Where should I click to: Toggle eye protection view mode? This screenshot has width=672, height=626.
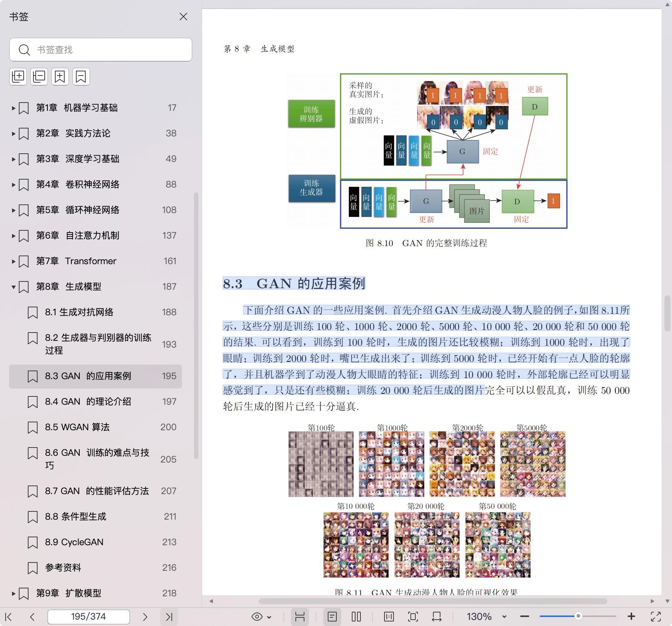[257, 617]
